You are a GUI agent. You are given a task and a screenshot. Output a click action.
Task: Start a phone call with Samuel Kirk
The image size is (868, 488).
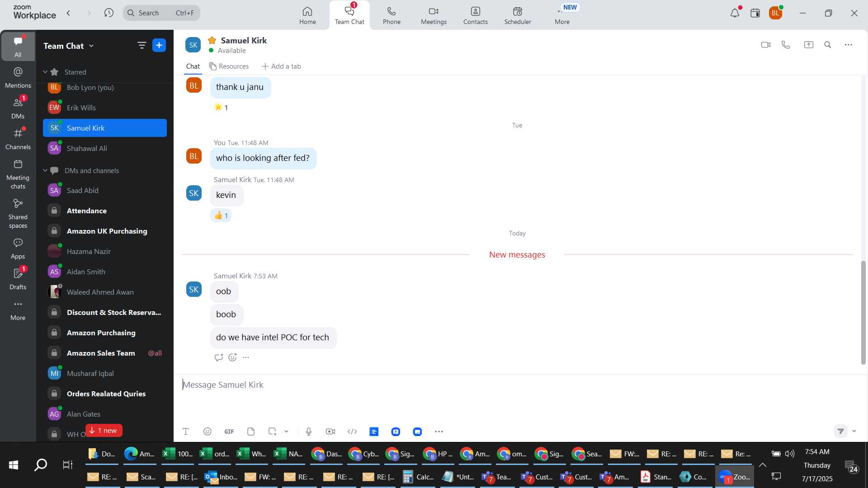[x=786, y=45]
